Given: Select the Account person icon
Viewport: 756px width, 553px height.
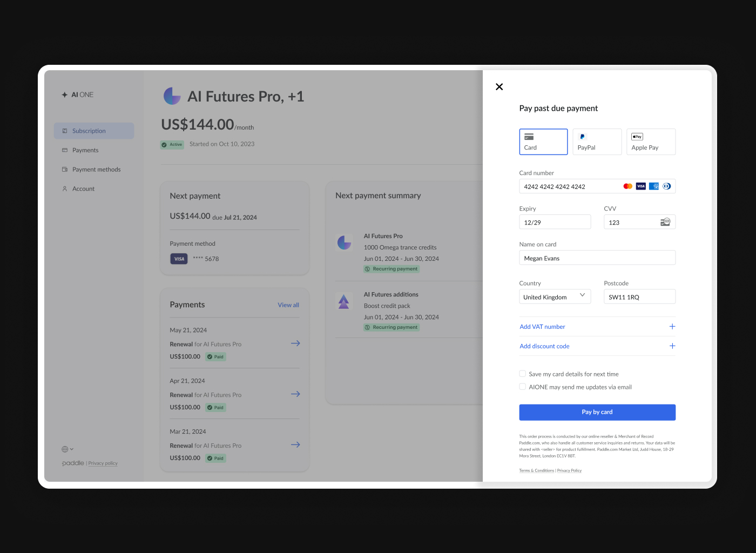Looking at the screenshot, I should coord(64,188).
